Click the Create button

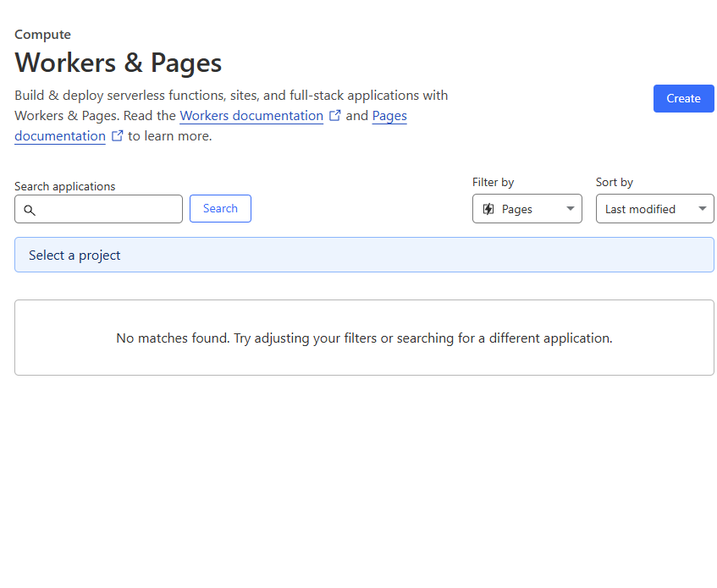683,98
